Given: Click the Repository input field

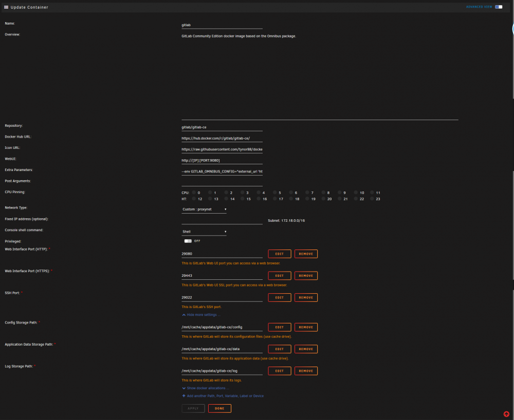Looking at the screenshot, I should click(222, 127).
